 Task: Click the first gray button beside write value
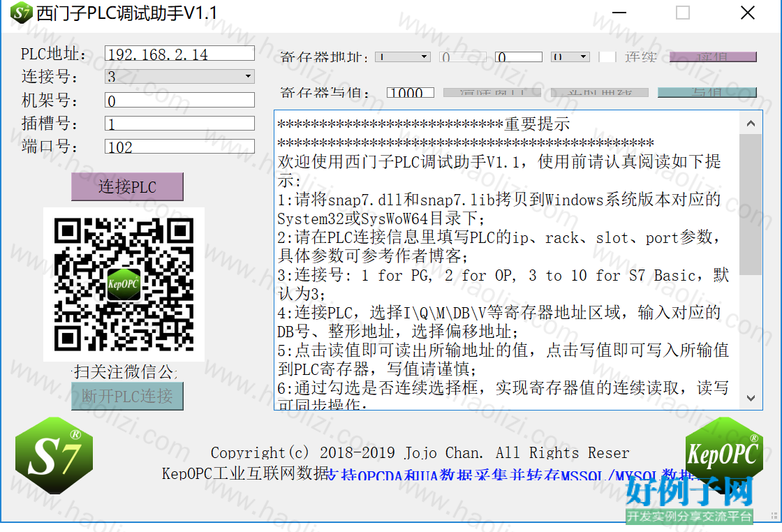pos(492,93)
